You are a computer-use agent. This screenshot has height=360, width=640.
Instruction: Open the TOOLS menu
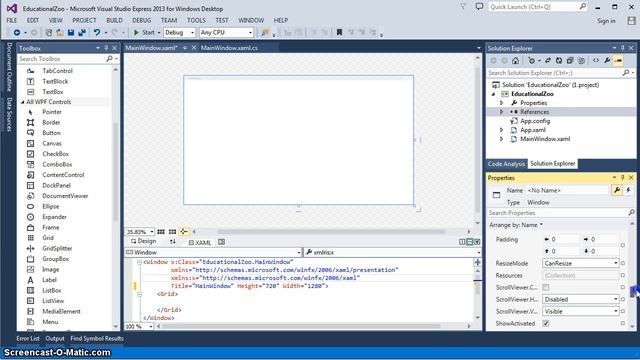[196, 20]
